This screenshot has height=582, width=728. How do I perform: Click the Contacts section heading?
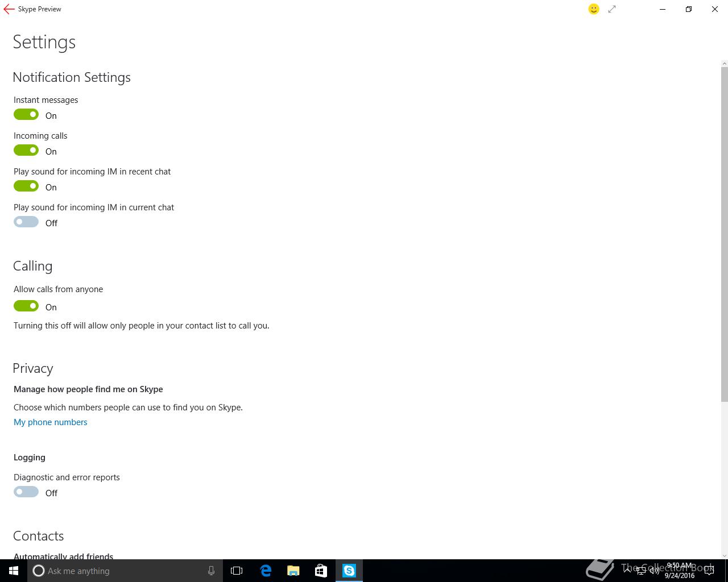click(x=38, y=536)
